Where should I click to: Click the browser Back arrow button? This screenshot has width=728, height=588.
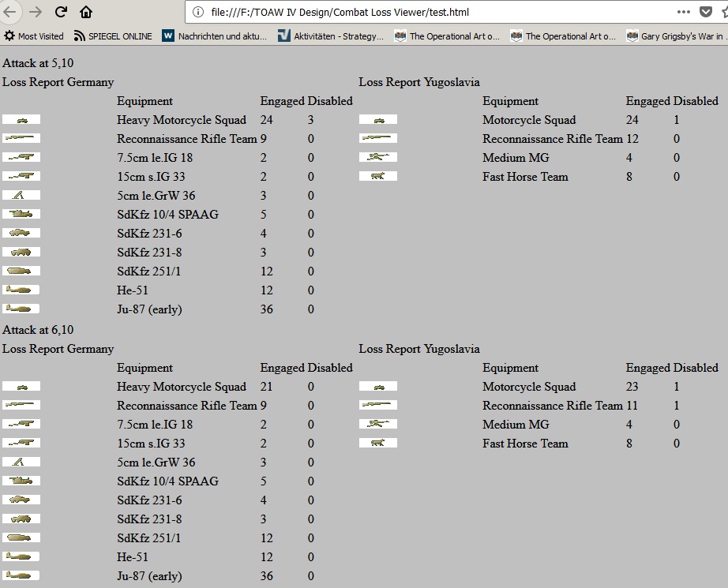coord(9,12)
